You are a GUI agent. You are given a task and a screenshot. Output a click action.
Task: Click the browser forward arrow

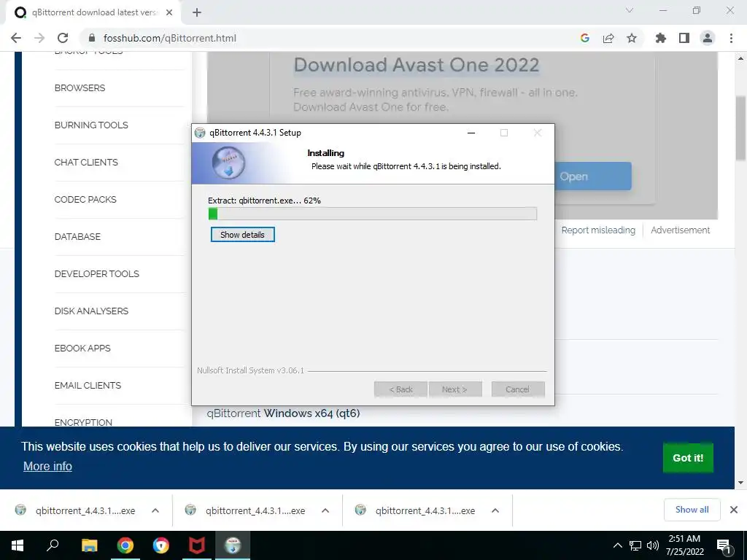point(39,38)
